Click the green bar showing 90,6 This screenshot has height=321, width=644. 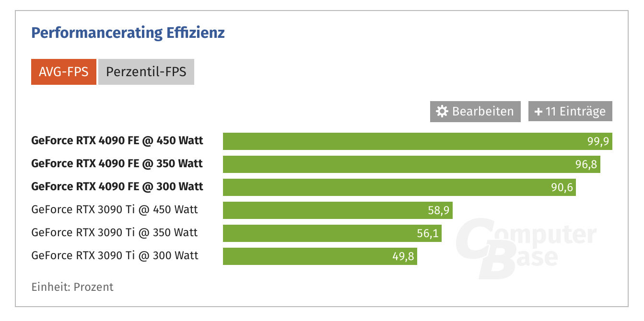[x=399, y=187]
